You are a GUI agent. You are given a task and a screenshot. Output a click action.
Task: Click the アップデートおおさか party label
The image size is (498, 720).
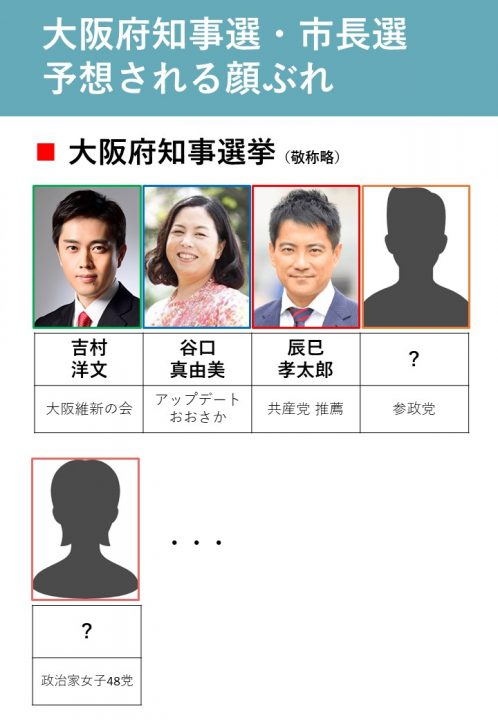pyautogui.click(x=197, y=408)
